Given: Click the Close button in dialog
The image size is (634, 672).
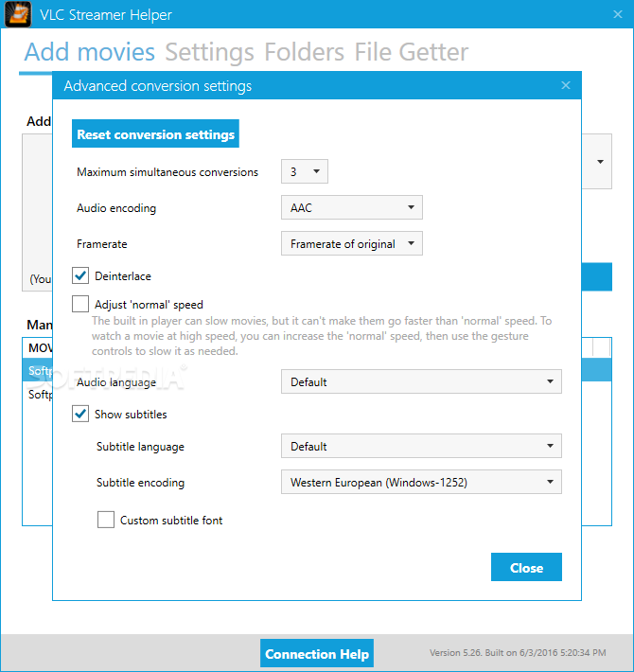Looking at the screenshot, I should (x=526, y=567).
